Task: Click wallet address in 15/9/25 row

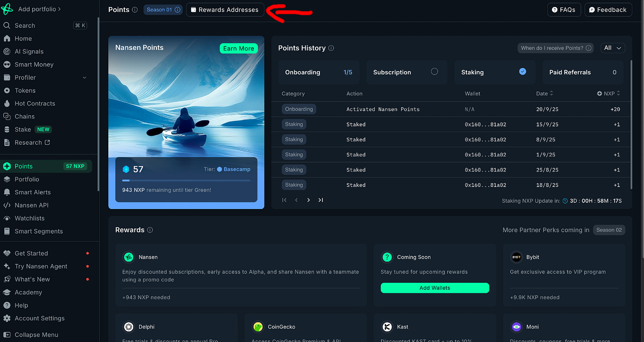Action: 485,125
